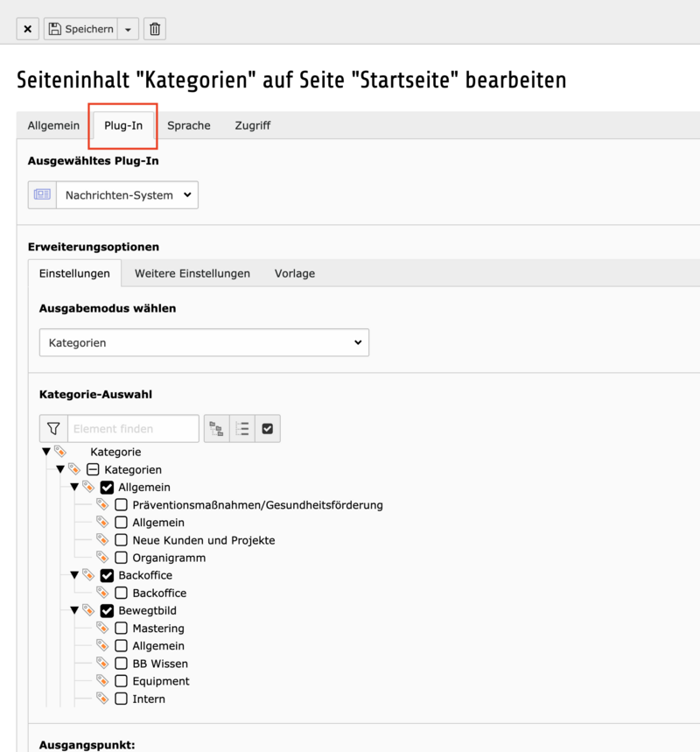The height and width of the screenshot is (752, 700).
Task: Click the Element finden search field
Action: (133, 428)
